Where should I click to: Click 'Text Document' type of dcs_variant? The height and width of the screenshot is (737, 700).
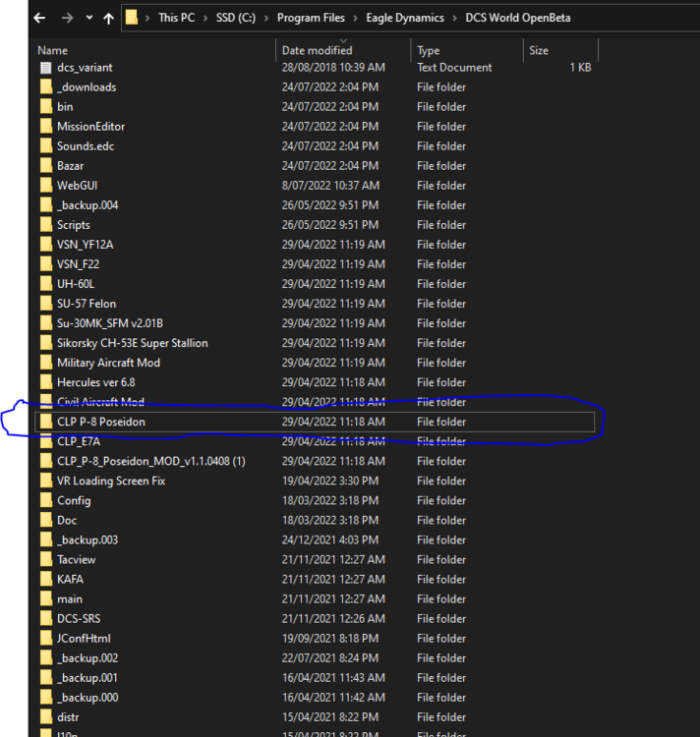[454, 68]
